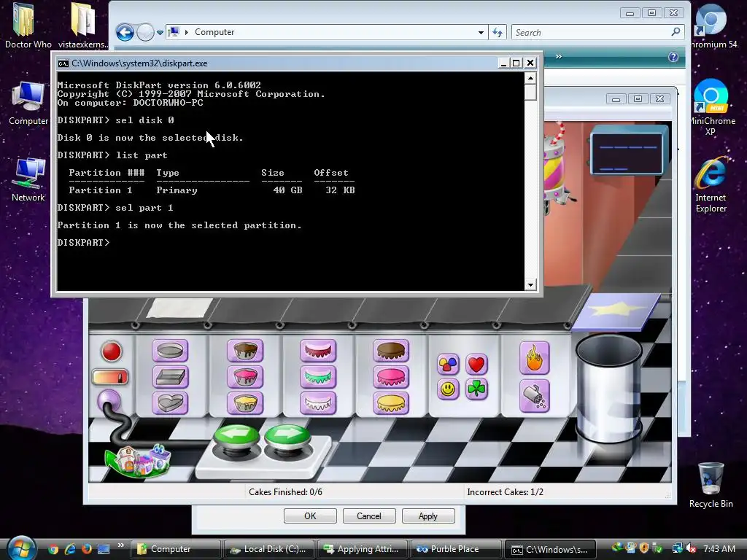Click Apply in the properties dialog

428,516
